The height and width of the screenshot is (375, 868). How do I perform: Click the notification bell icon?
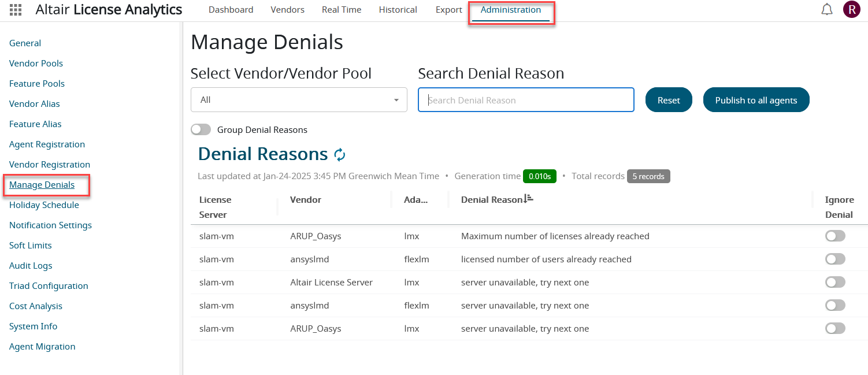[x=827, y=10]
